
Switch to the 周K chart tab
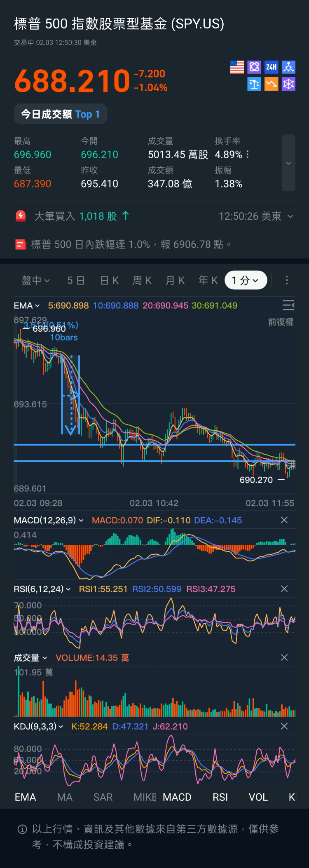142,280
